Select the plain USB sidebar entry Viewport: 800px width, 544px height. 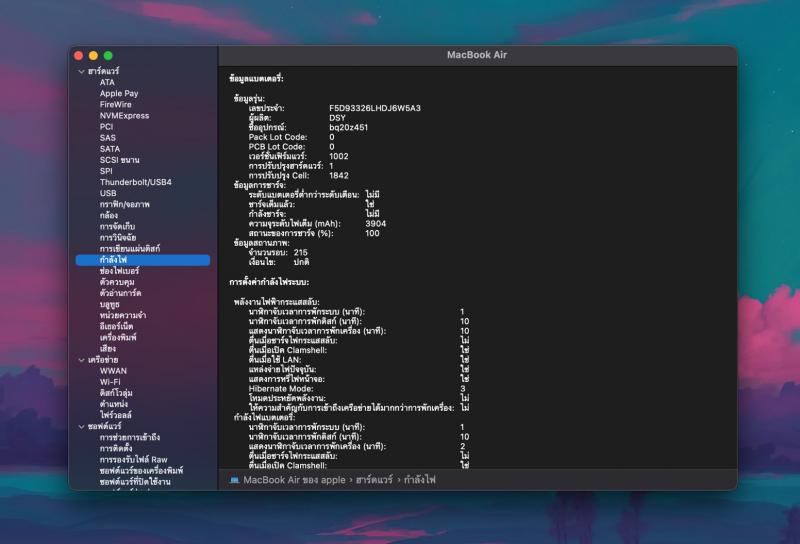108,193
